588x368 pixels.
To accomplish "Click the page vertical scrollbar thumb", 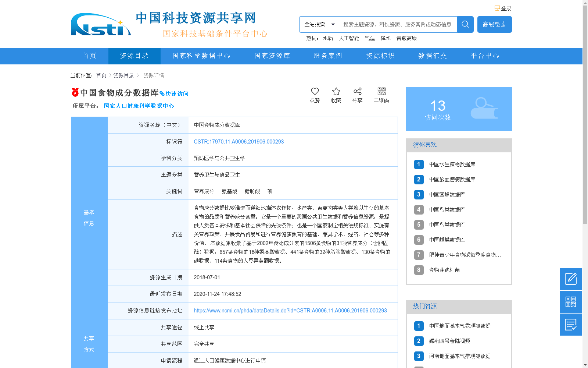I will [585, 115].
